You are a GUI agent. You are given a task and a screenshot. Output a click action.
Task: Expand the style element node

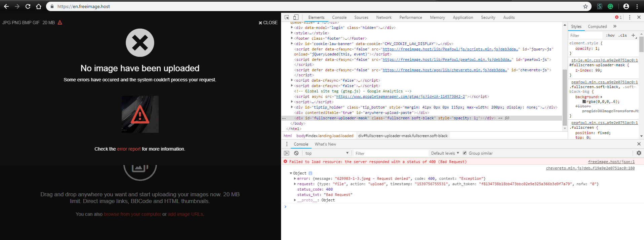coord(292,33)
